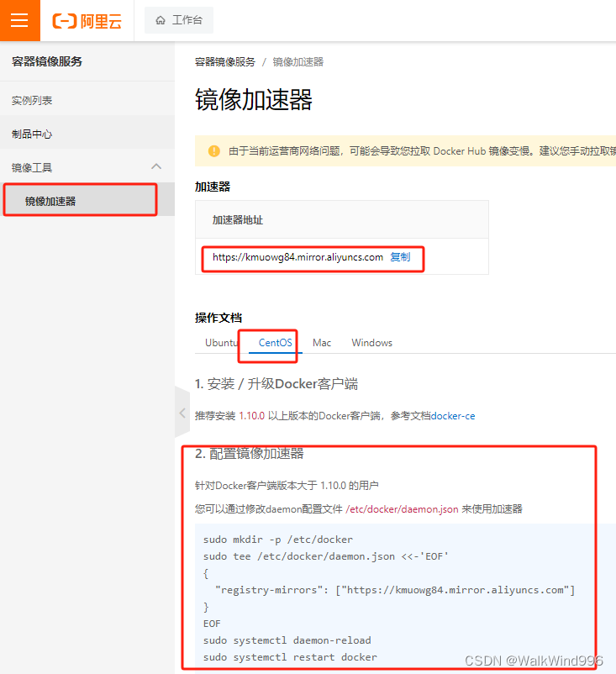Image resolution: width=616 pixels, height=674 pixels.
Task: Click the /etc/docker/daemon.json path text
Action: 402,509
